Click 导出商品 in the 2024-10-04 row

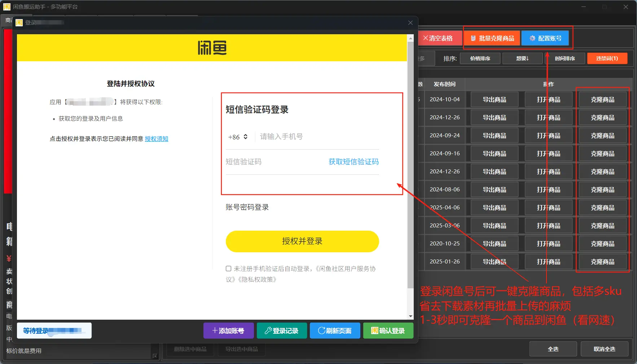pos(495,99)
